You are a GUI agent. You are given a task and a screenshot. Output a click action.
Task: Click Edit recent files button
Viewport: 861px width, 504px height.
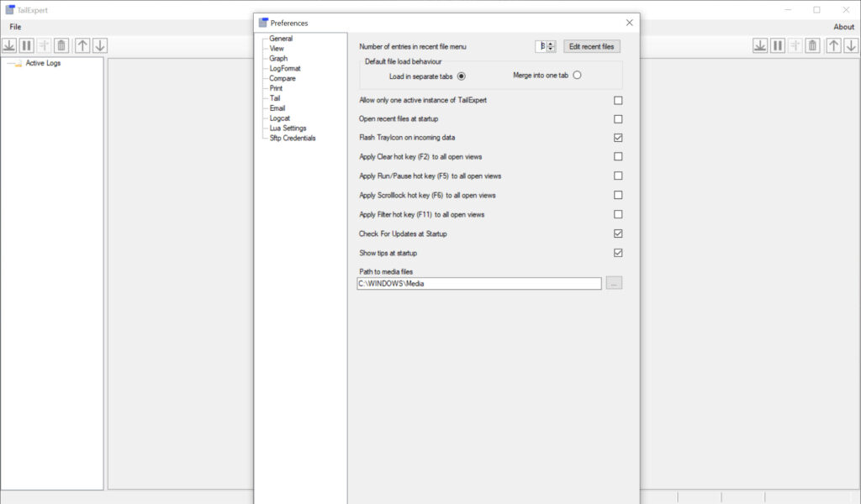(x=591, y=46)
